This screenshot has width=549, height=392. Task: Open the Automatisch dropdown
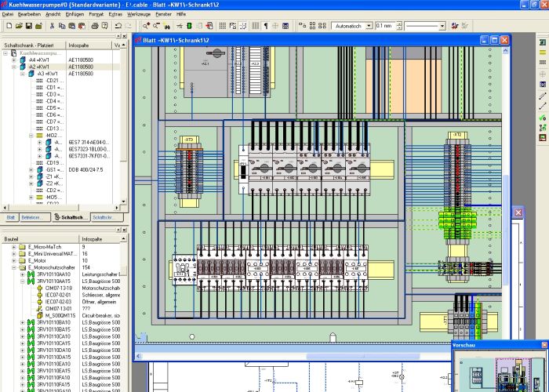click(367, 26)
